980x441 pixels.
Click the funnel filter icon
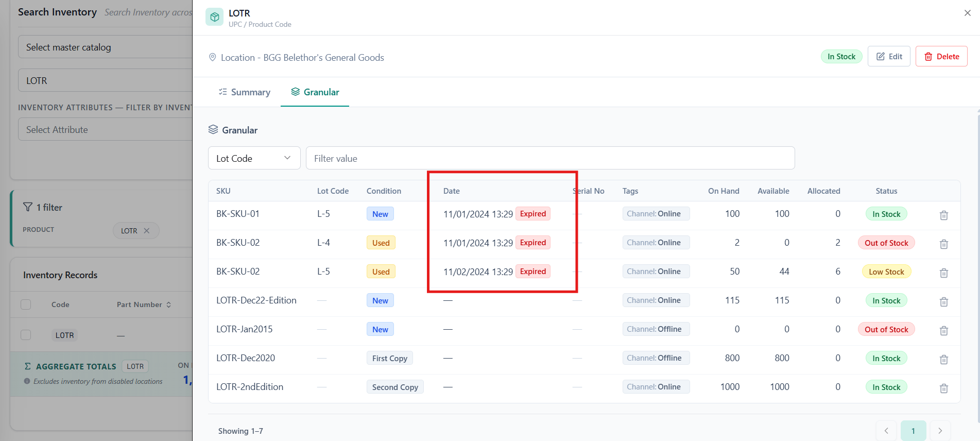pyautogui.click(x=28, y=207)
